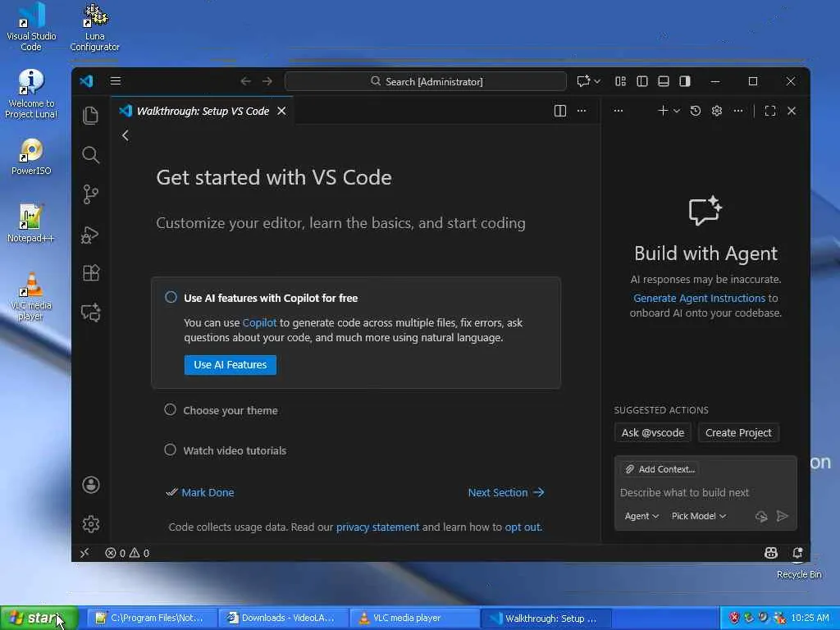Open the Manage gear in the activity bar
Viewport: 840px width, 630px height.
click(90, 524)
